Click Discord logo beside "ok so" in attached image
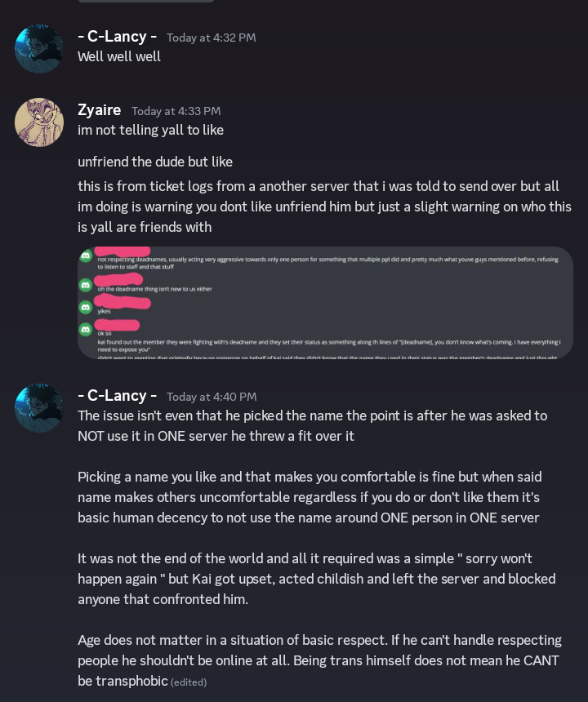Viewport: 588px width, 702px height. pyautogui.click(x=86, y=330)
